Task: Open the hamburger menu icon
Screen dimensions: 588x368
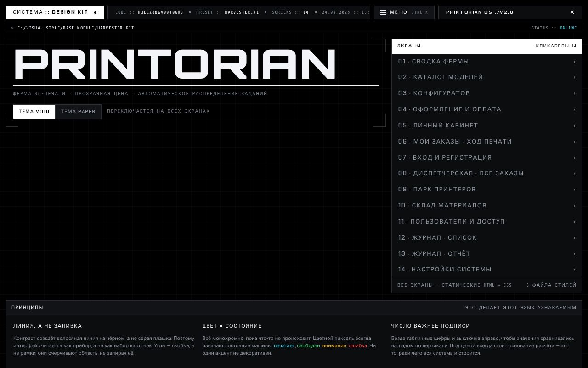Action: click(x=383, y=12)
